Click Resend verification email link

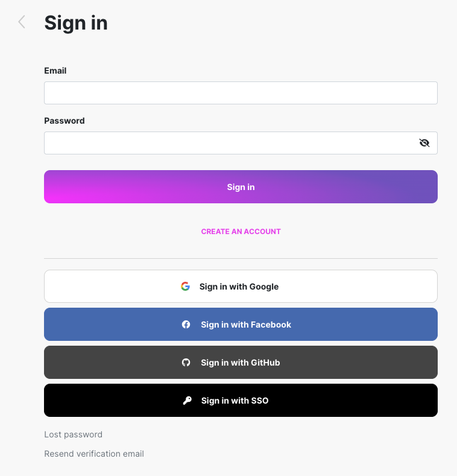pyautogui.click(x=94, y=454)
